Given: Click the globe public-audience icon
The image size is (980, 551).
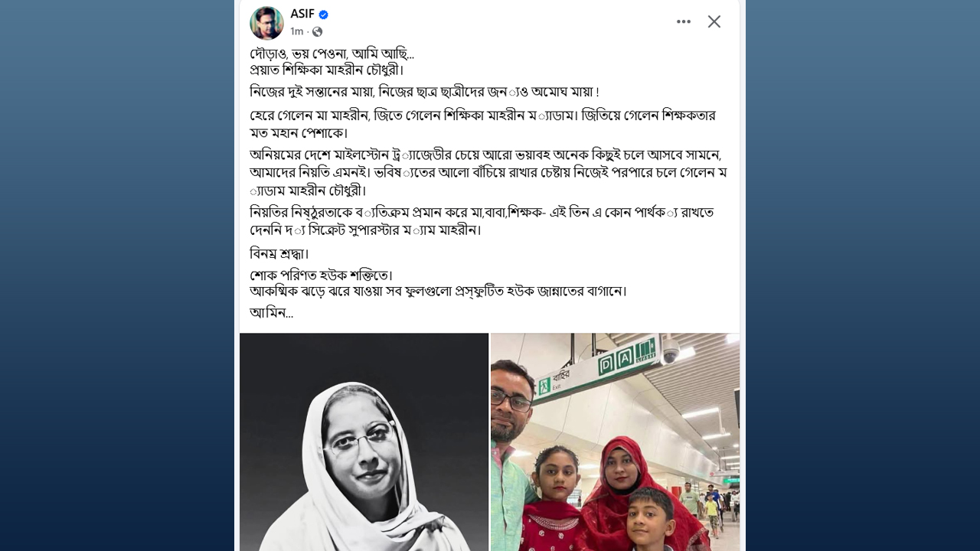Looking at the screenshot, I should click(x=317, y=31).
